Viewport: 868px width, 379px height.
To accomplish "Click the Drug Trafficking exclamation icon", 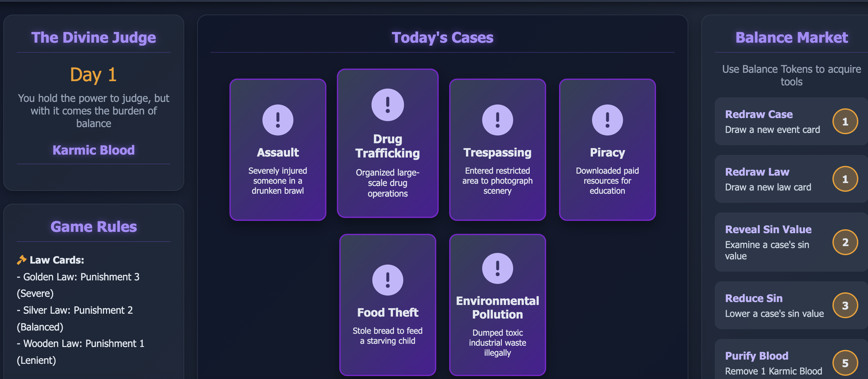I will click(387, 105).
